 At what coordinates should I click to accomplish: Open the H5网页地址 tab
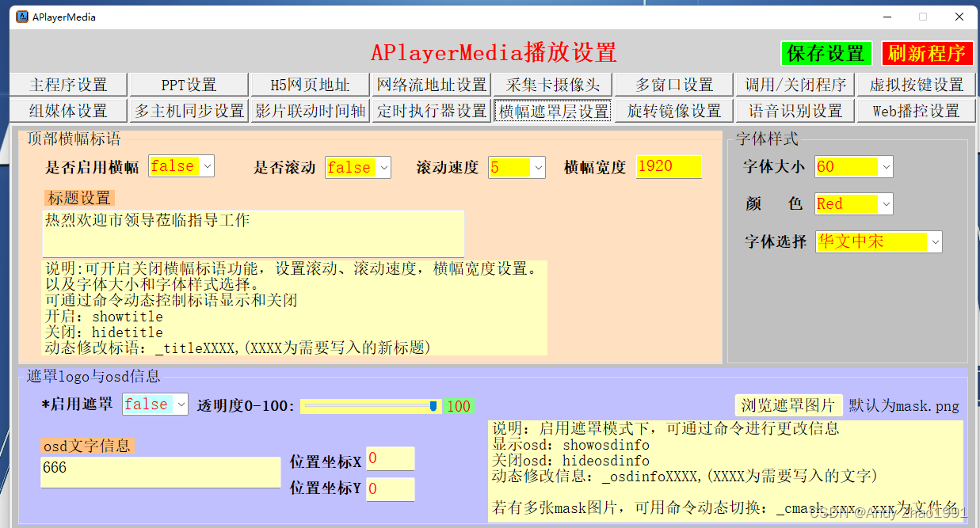coord(310,85)
